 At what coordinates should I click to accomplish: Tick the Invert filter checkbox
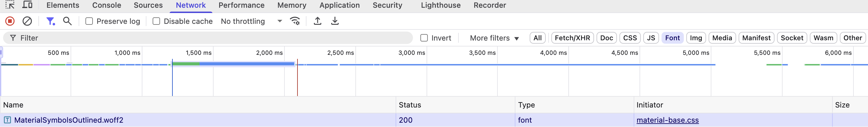click(x=424, y=38)
